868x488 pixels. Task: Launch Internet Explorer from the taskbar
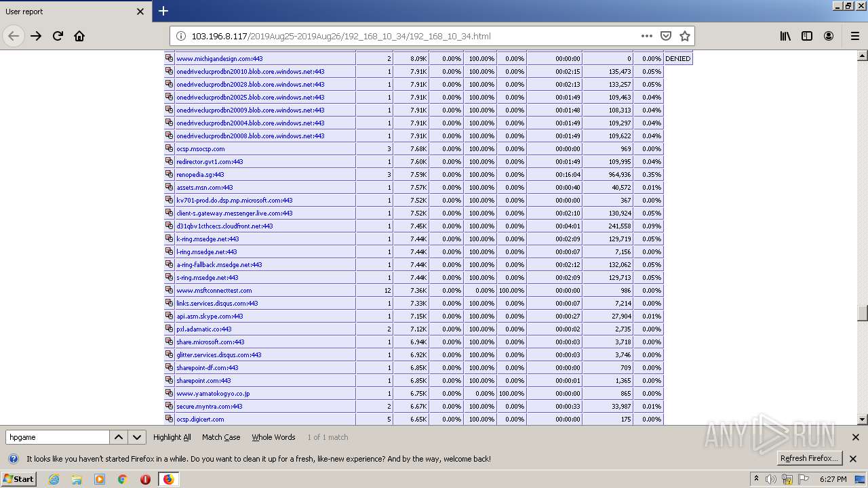tap(54, 479)
